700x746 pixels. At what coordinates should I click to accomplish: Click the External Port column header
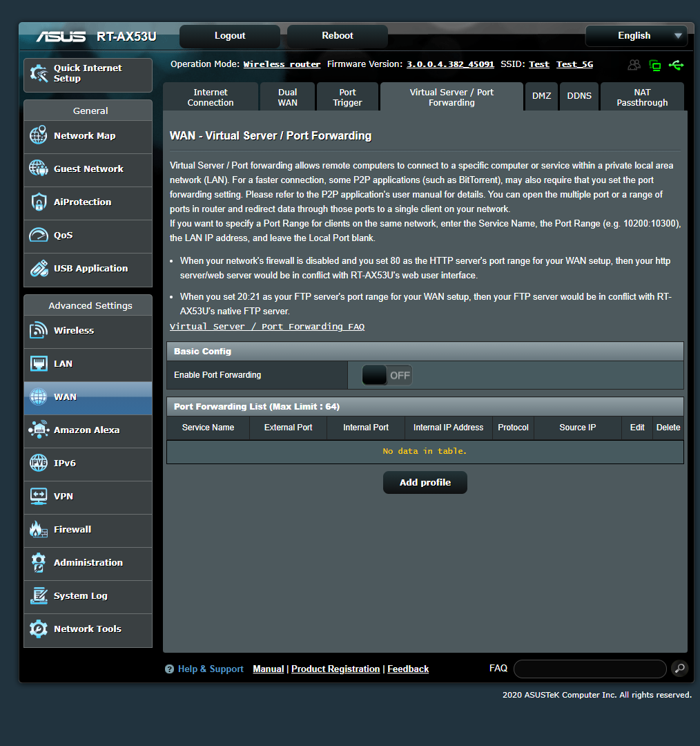click(x=288, y=428)
